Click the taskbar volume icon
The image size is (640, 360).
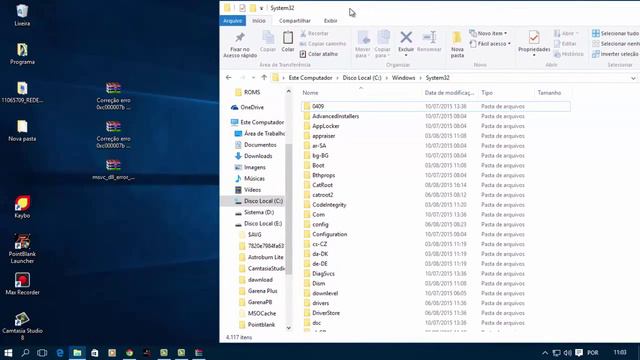(567, 353)
